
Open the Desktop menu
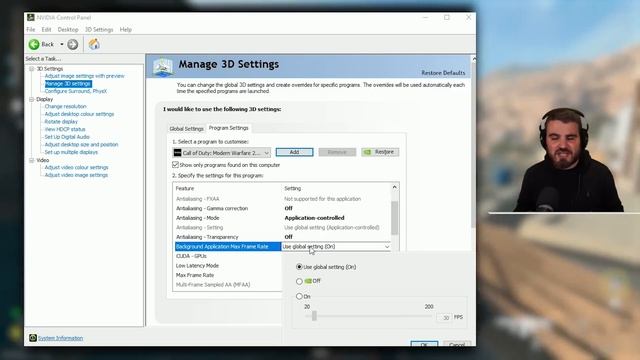[x=68, y=29]
